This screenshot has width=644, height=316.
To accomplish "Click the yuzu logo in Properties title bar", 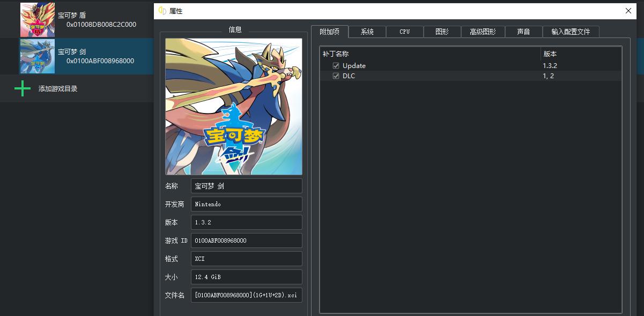I will coord(162,11).
